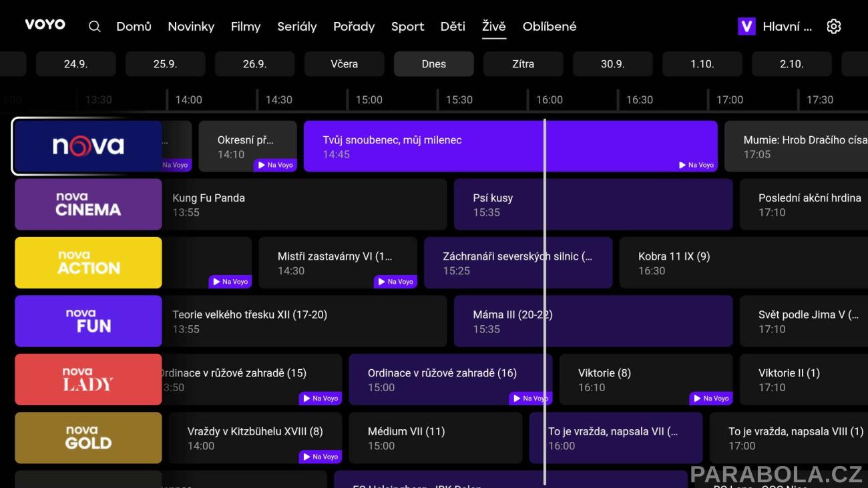Select the Nova Fun channel logo
This screenshot has height=488, width=868.
(x=88, y=321)
